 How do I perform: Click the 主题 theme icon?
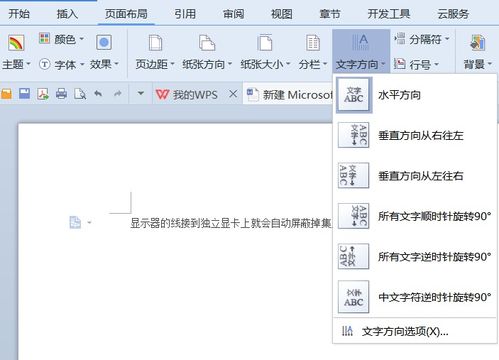tap(16, 43)
